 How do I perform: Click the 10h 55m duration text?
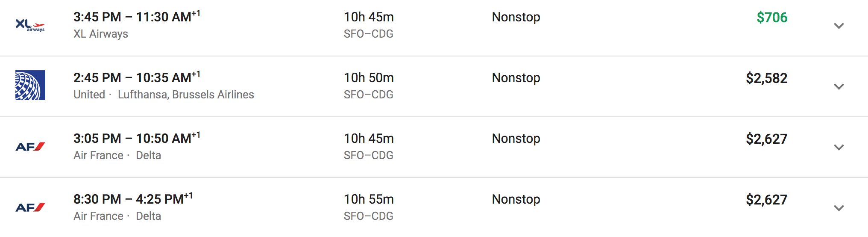(369, 199)
